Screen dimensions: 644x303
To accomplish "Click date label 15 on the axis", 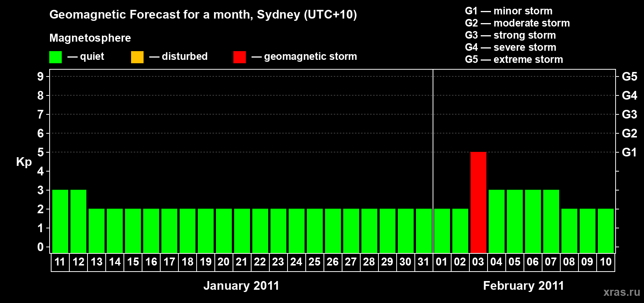I will click(x=133, y=262).
